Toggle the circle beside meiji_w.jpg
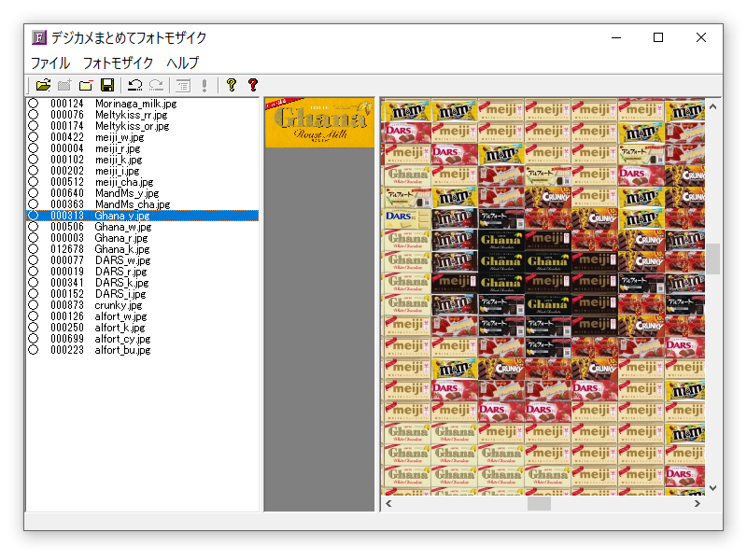 point(33,137)
